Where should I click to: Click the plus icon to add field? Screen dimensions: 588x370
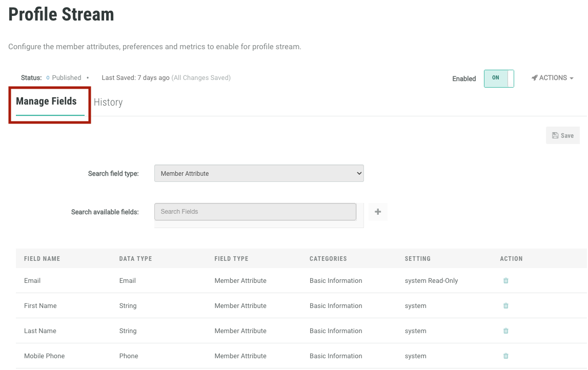(378, 212)
